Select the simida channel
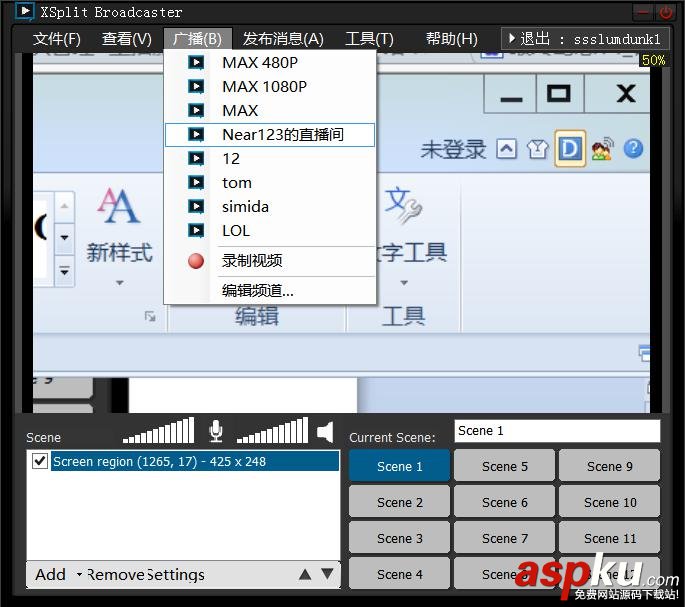Viewport: 685px width, 607px height. (x=270, y=207)
